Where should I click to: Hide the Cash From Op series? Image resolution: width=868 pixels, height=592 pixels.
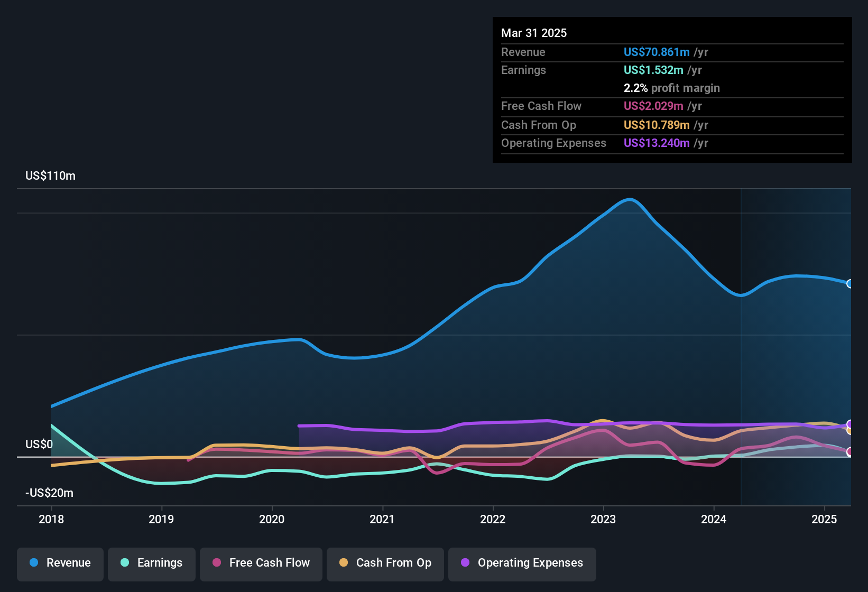point(385,564)
